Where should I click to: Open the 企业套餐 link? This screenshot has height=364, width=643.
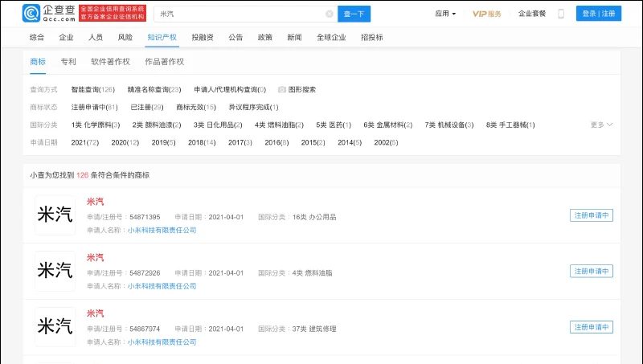(x=532, y=14)
